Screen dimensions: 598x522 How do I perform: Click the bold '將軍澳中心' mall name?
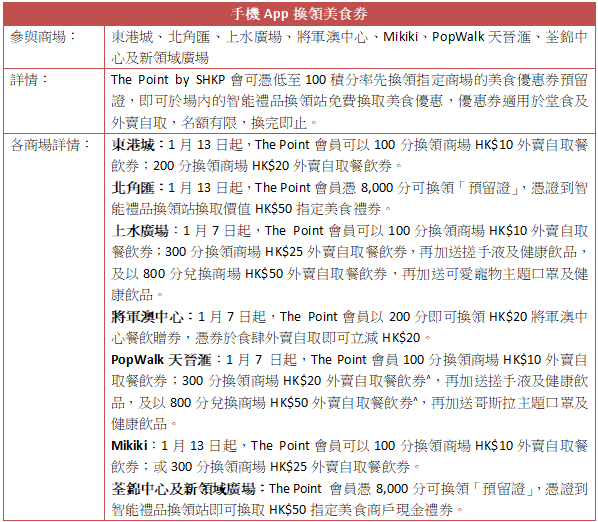pyautogui.click(x=147, y=316)
